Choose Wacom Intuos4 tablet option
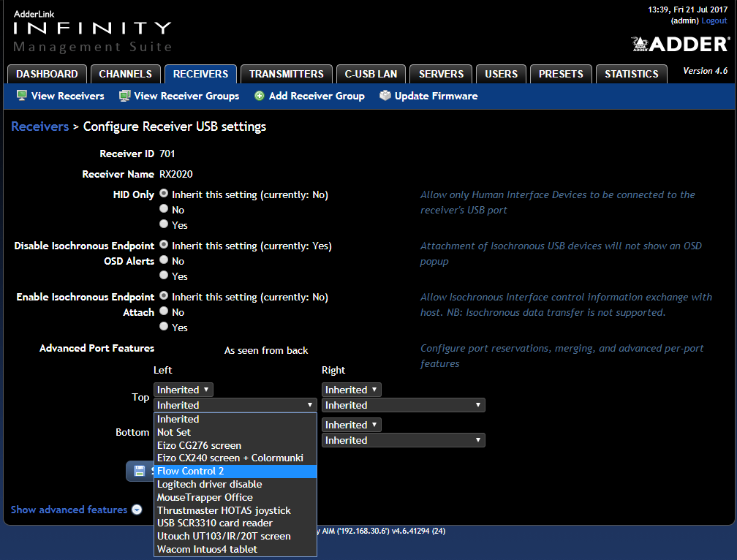 tap(235, 550)
